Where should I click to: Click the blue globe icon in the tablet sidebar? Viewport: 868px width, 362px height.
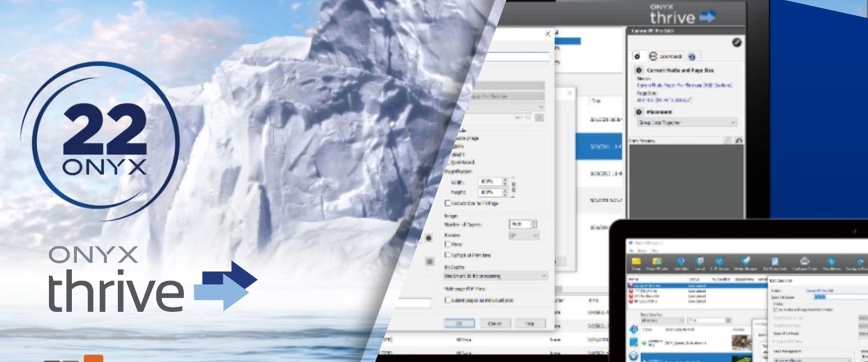pos(634,356)
